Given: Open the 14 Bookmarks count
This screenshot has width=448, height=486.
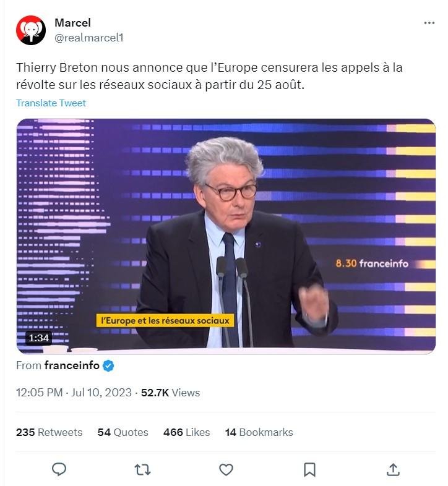Looking at the screenshot, I should pyautogui.click(x=259, y=432).
